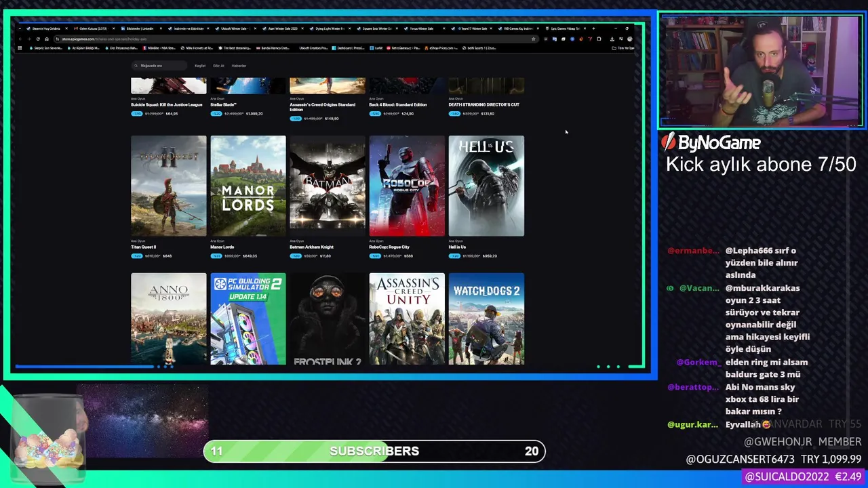Click the Mağazada ara search field

(159, 66)
